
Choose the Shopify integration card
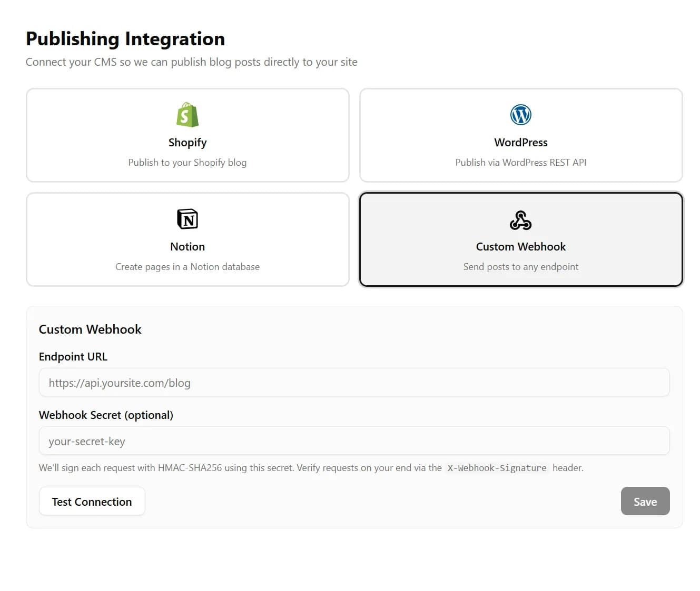(188, 135)
